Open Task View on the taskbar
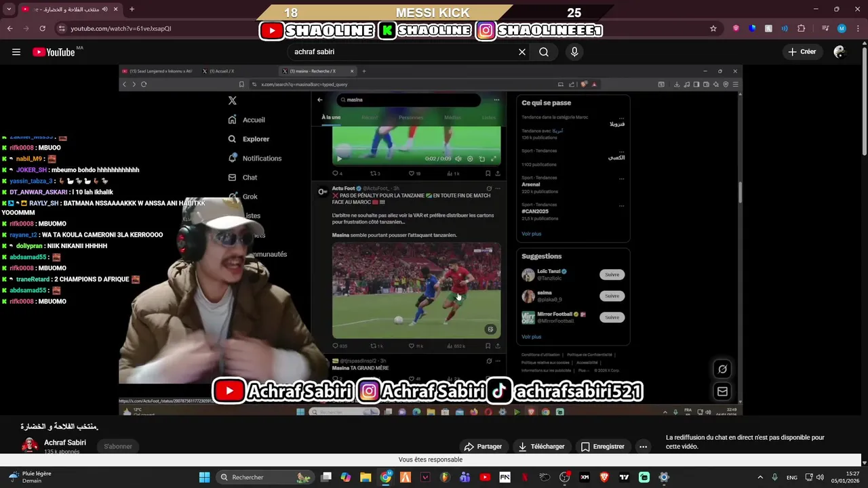The height and width of the screenshot is (488, 868). [x=326, y=477]
